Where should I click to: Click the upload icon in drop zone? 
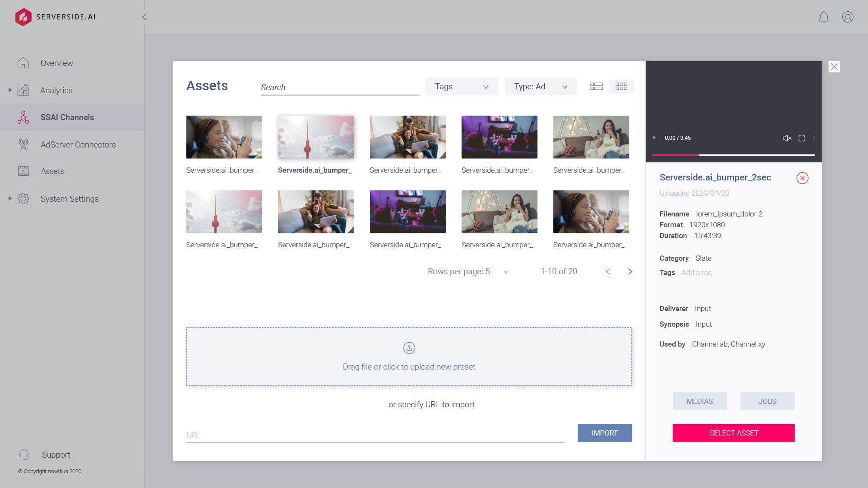click(409, 348)
